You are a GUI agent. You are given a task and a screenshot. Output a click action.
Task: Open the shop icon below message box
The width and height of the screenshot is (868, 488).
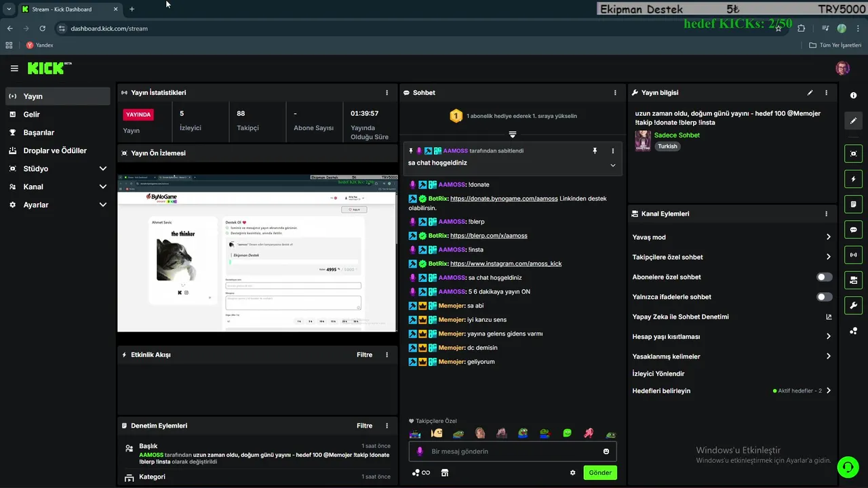pyautogui.click(x=445, y=473)
